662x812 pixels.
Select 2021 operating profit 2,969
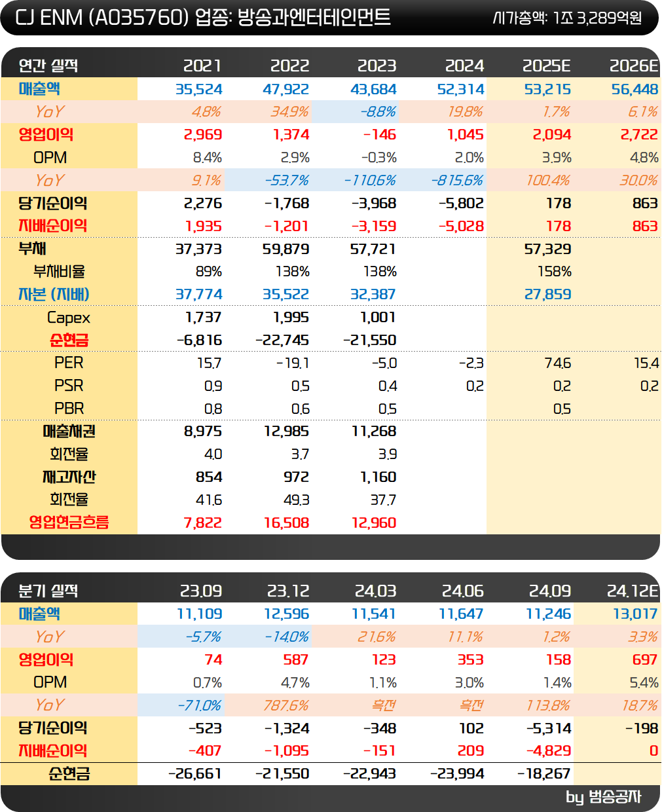203,135
